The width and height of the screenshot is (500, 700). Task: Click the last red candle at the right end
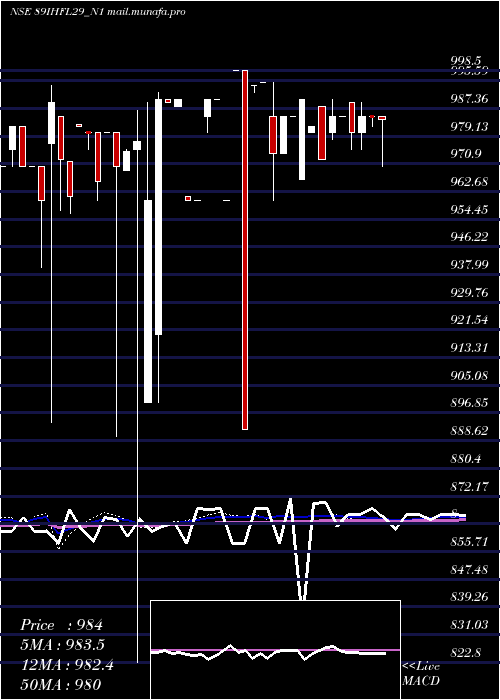[x=382, y=118]
